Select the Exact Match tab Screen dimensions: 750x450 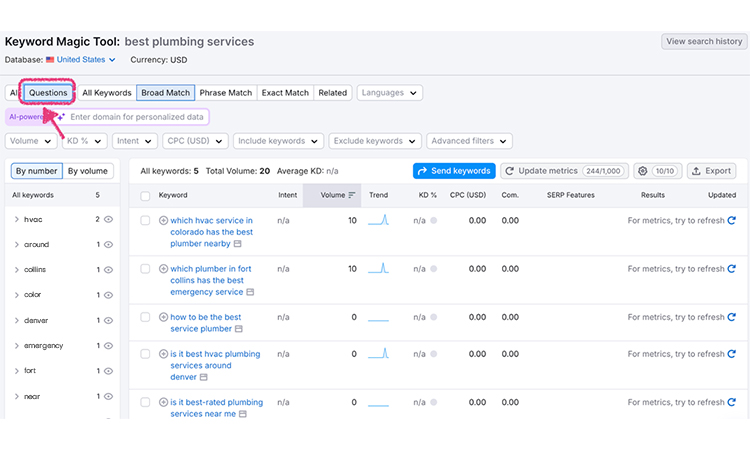285,93
